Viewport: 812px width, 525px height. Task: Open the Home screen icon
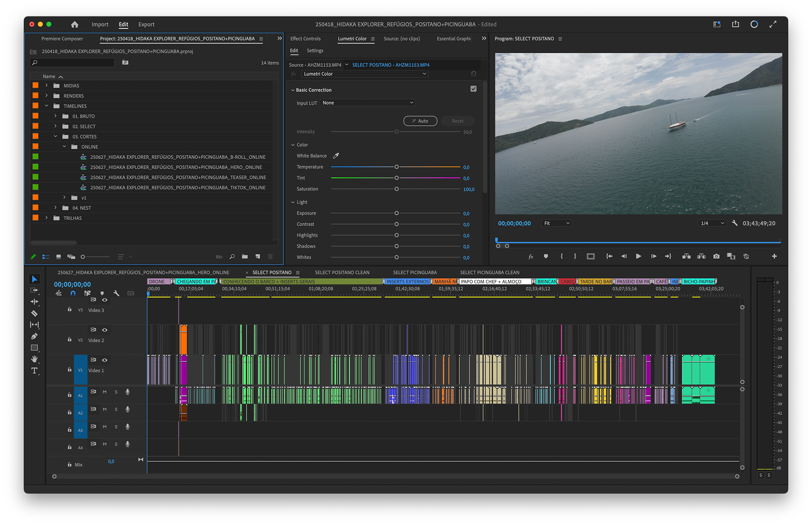pos(75,25)
